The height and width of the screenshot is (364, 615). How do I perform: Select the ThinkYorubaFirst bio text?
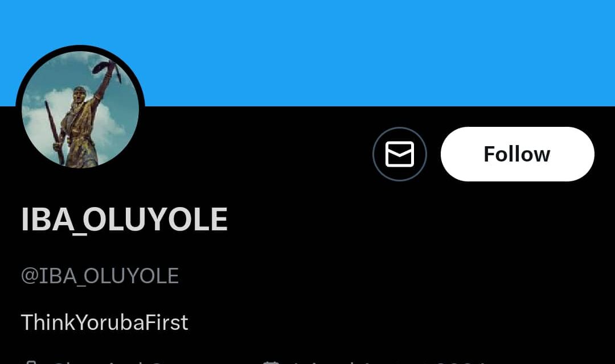tap(104, 322)
